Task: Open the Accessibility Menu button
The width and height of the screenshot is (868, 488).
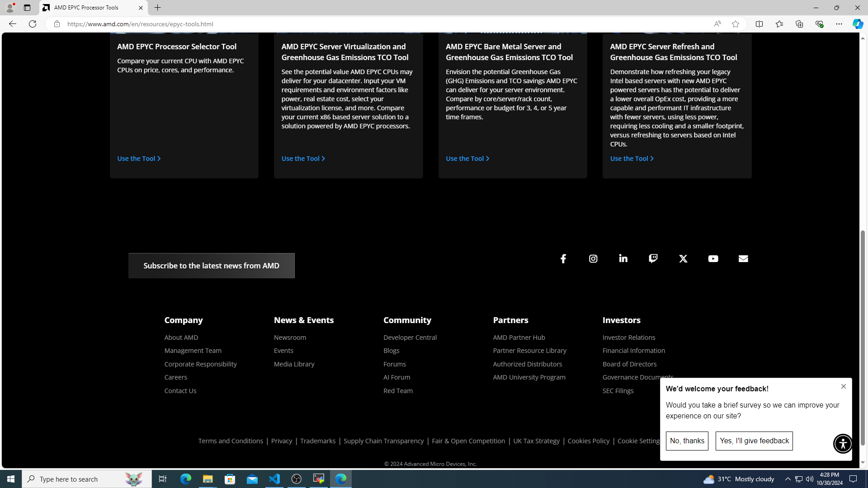Action: [843, 444]
